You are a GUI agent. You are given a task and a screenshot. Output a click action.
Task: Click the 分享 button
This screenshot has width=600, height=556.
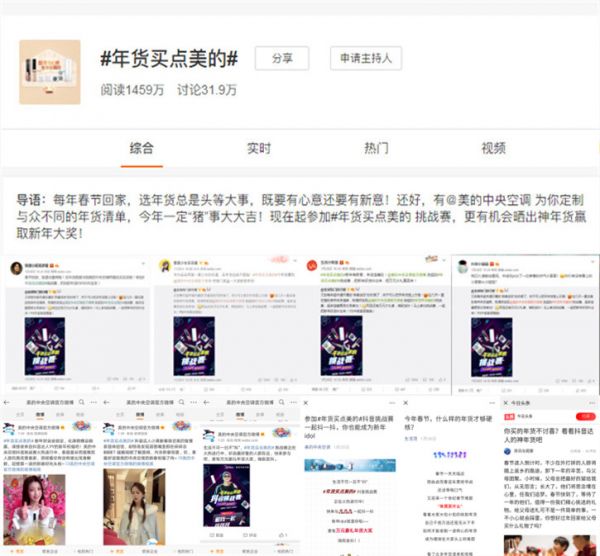[285, 59]
